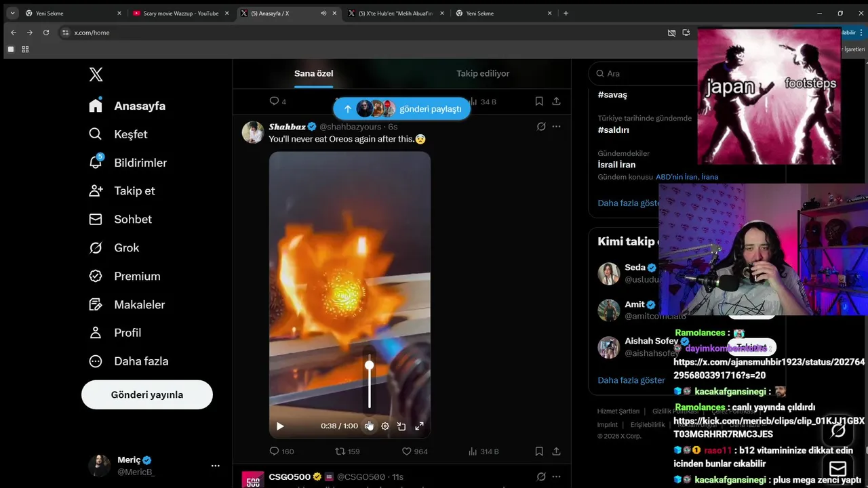The height and width of the screenshot is (488, 868).
Task: Open site info icon beside x.com URL
Action: click(x=65, y=33)
